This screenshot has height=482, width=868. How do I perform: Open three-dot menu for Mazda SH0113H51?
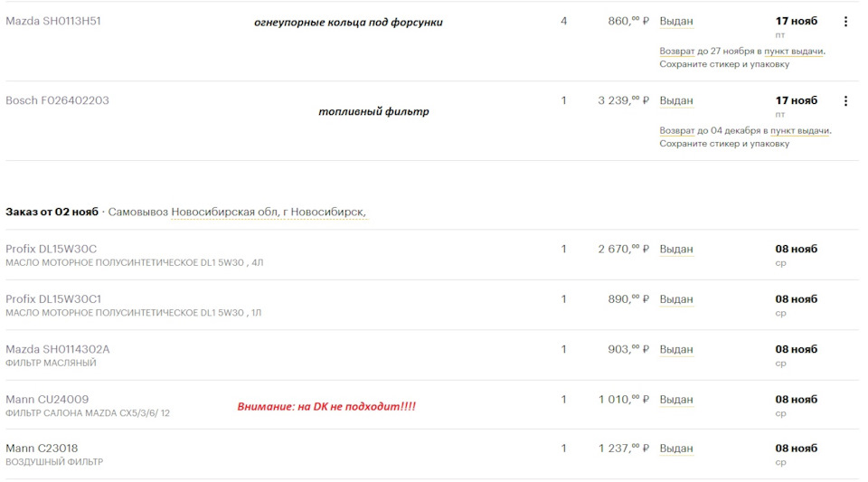pyautogui.click(x=845, y=22)
